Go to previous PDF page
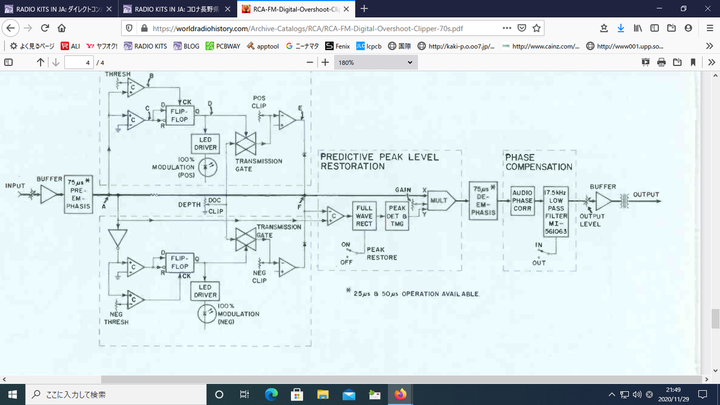 [x=41, y=62]
